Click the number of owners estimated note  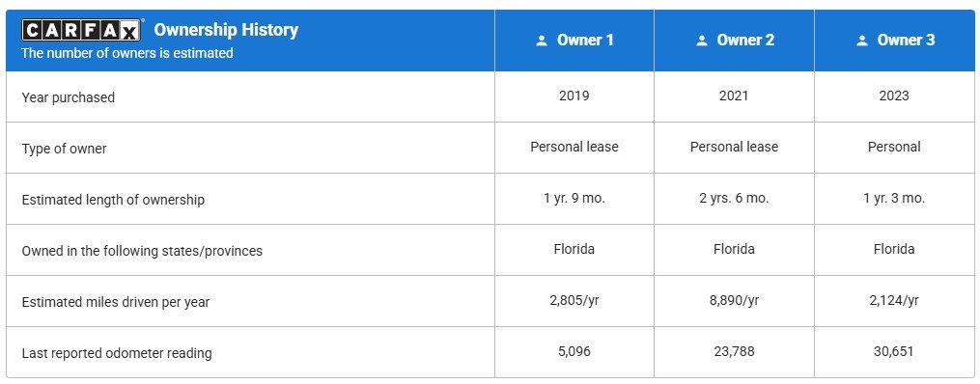(127, 53)
